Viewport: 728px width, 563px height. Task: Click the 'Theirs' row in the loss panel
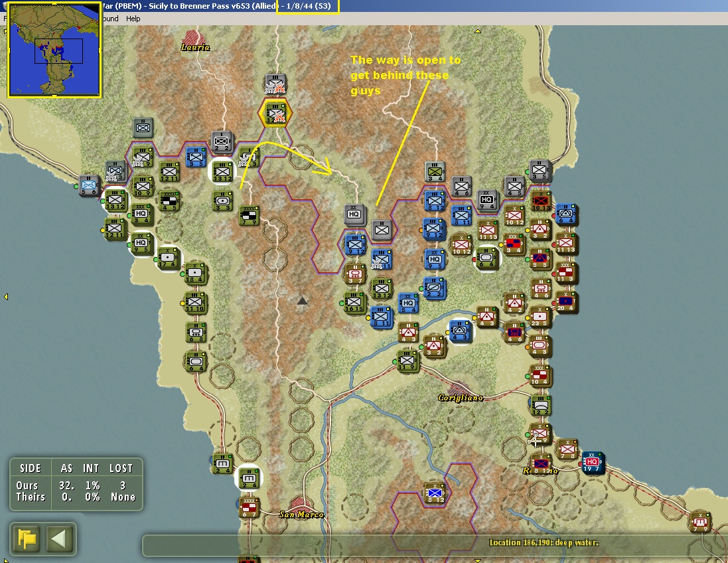click(76, 497)
